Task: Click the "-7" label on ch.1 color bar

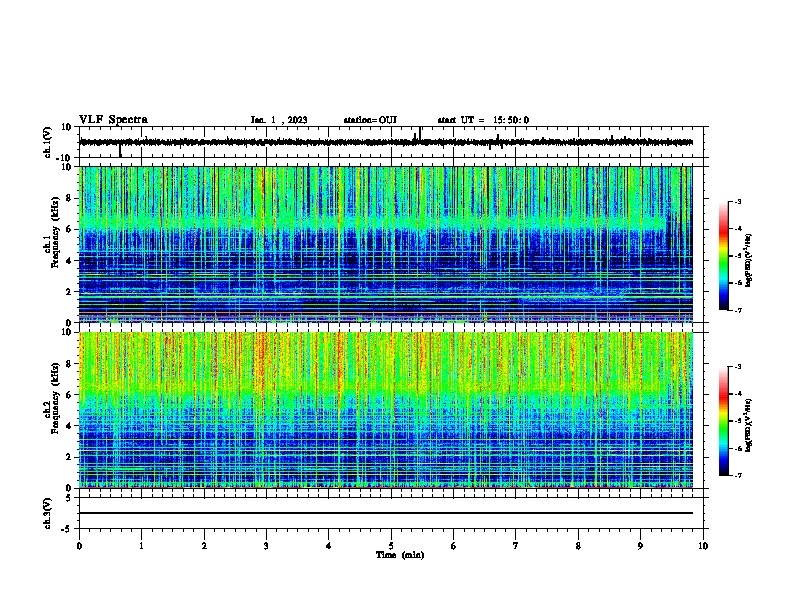Action: pos(738,311)
